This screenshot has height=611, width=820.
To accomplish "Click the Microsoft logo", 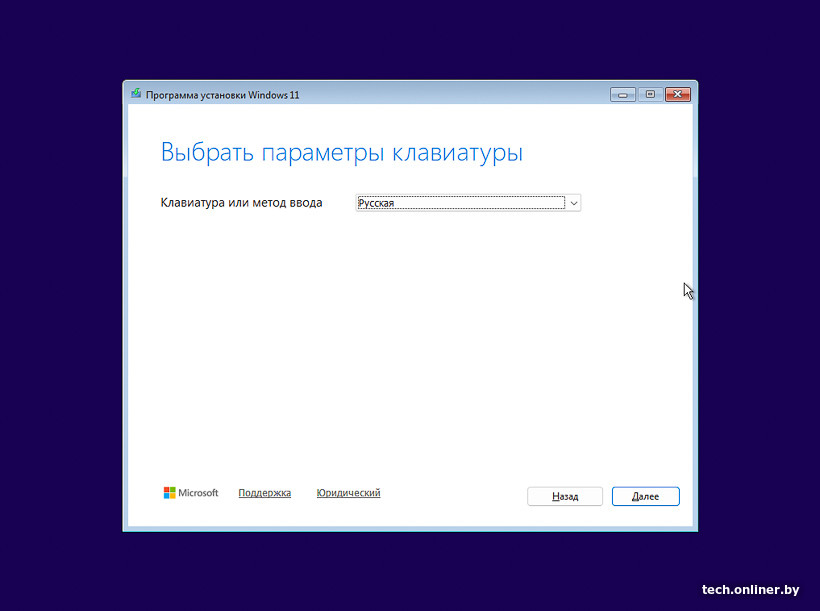I will 191,493.
